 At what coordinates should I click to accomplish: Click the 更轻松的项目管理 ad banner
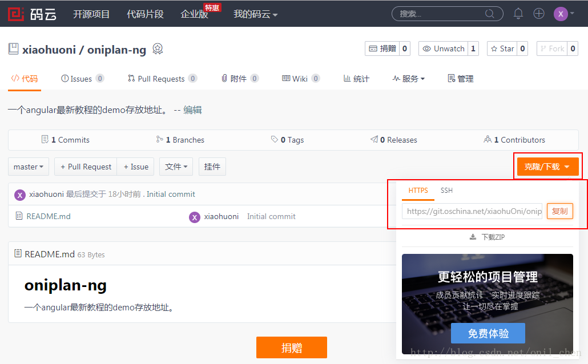[x=488, y=304]
